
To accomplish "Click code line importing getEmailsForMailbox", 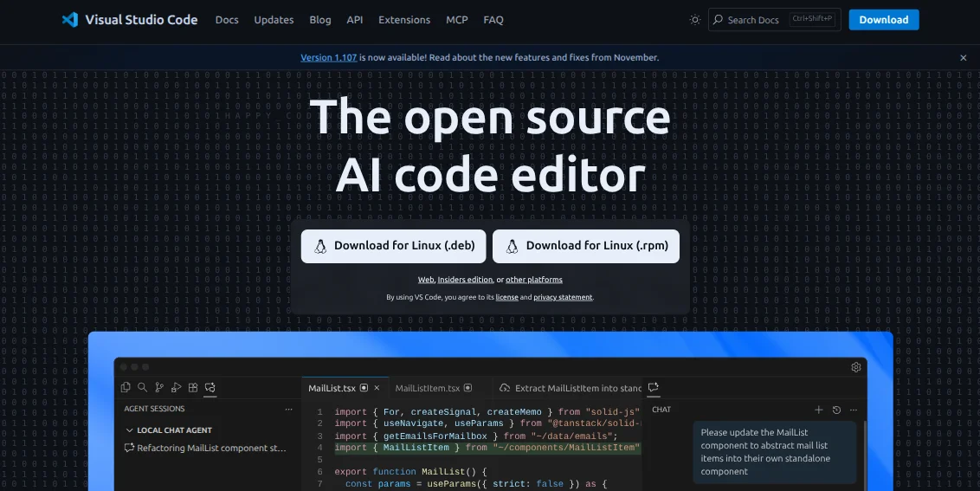I will [475, 436].
